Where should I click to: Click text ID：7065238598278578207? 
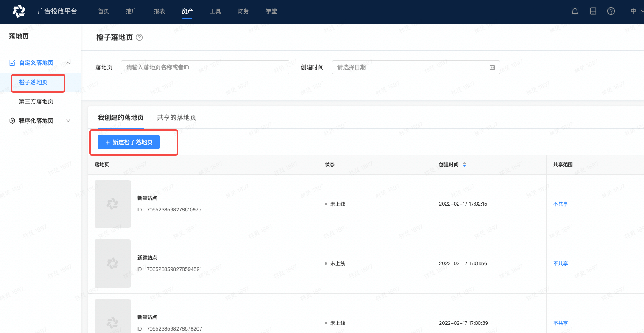(169, 329)
